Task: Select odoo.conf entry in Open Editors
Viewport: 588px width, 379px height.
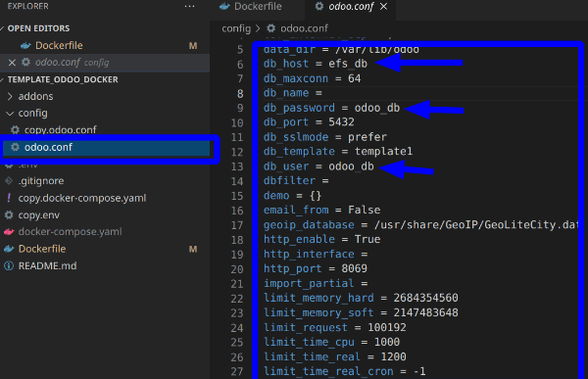Action: pyautogui.click(x=105, y=63)
